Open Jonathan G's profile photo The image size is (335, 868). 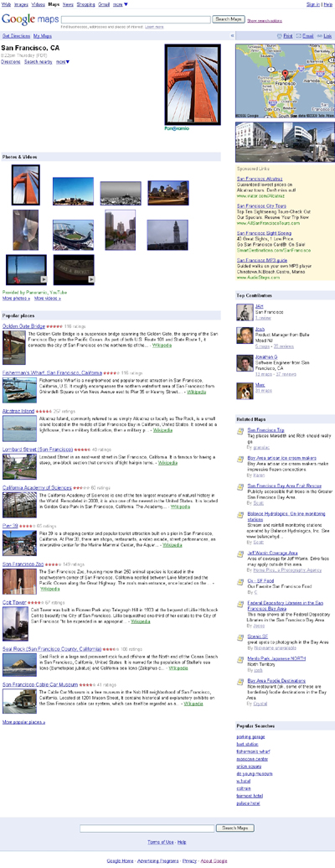click(245, 362)
